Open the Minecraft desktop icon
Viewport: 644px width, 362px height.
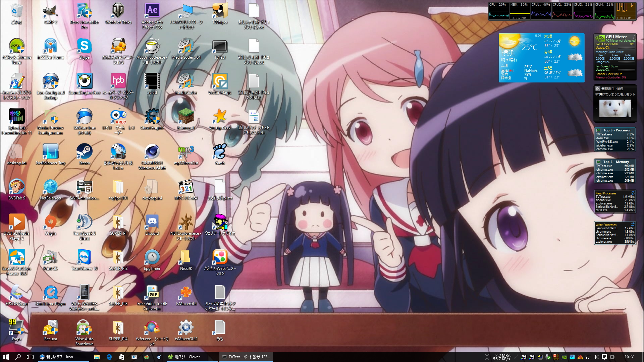pos(186,117)
